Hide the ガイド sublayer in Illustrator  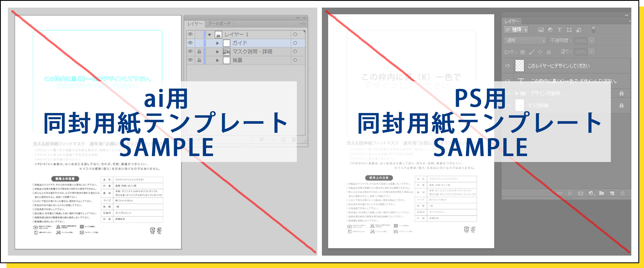pos(190,43)
